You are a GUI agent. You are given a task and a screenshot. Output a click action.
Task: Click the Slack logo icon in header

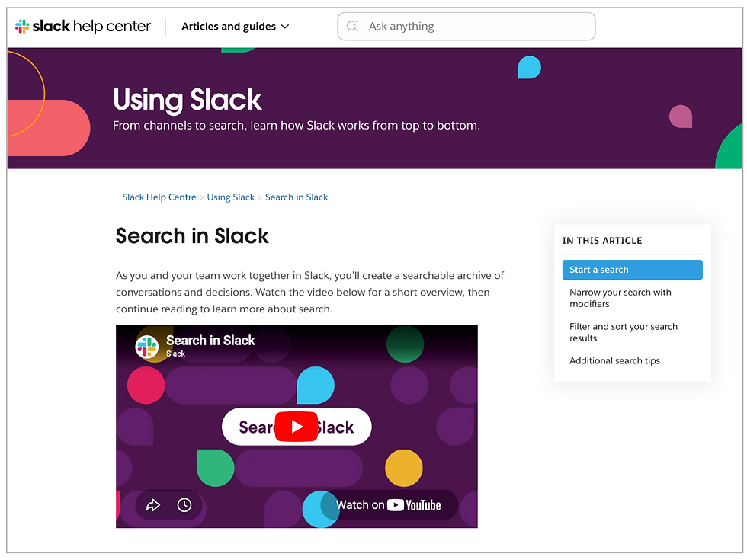tap(22, 26)
